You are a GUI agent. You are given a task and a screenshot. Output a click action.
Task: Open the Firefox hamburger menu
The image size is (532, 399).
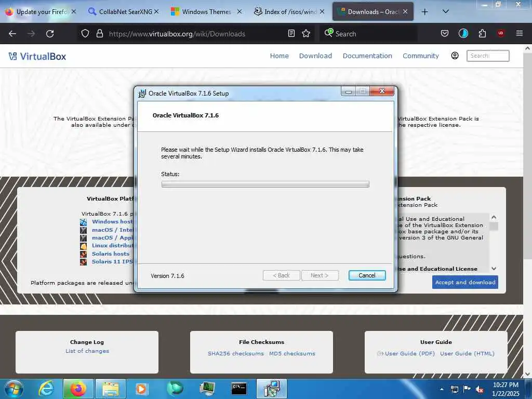[519, 33]
